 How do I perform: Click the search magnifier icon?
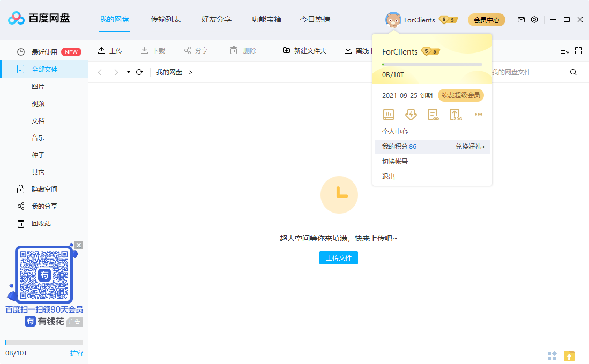573,72
